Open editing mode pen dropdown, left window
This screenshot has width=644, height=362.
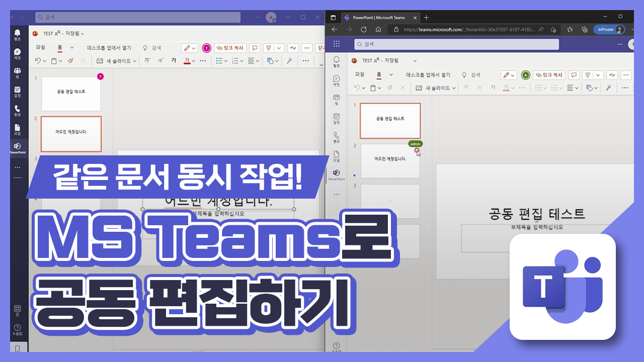(x=190, y=48)
